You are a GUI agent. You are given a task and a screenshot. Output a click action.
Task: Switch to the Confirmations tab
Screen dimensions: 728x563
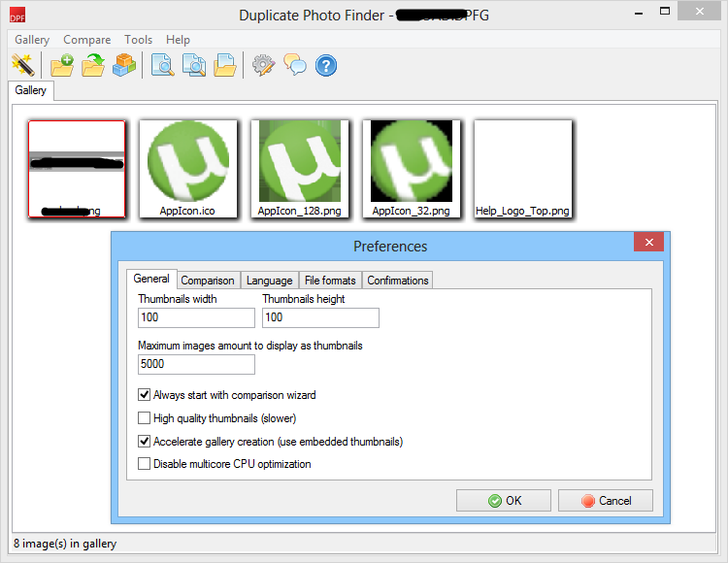click(x=398, y=281)
